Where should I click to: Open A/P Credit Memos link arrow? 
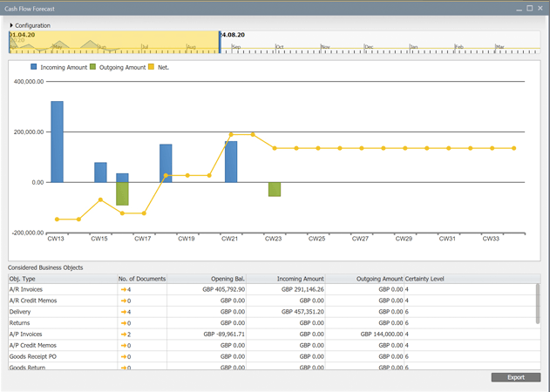(124, 346)
